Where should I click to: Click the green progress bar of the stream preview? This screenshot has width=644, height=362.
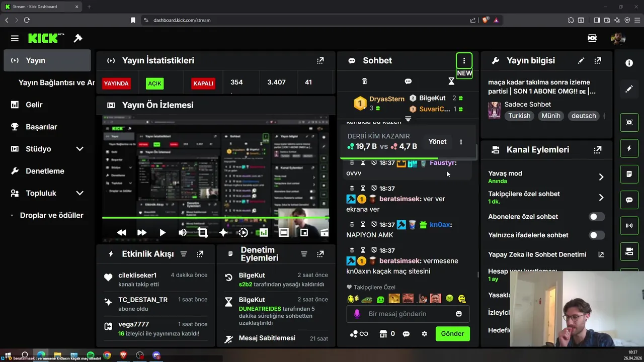(x=215, y=217)
